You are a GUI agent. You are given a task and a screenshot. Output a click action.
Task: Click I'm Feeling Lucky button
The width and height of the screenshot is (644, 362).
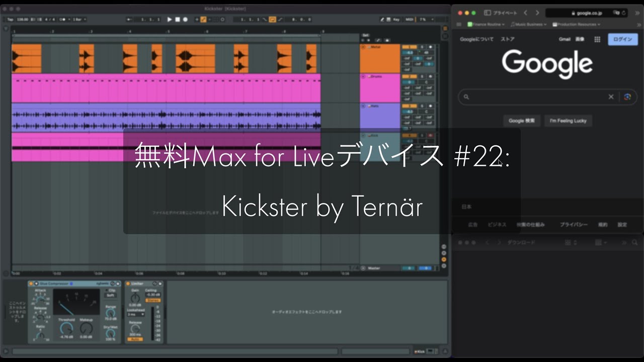[568, 121]
